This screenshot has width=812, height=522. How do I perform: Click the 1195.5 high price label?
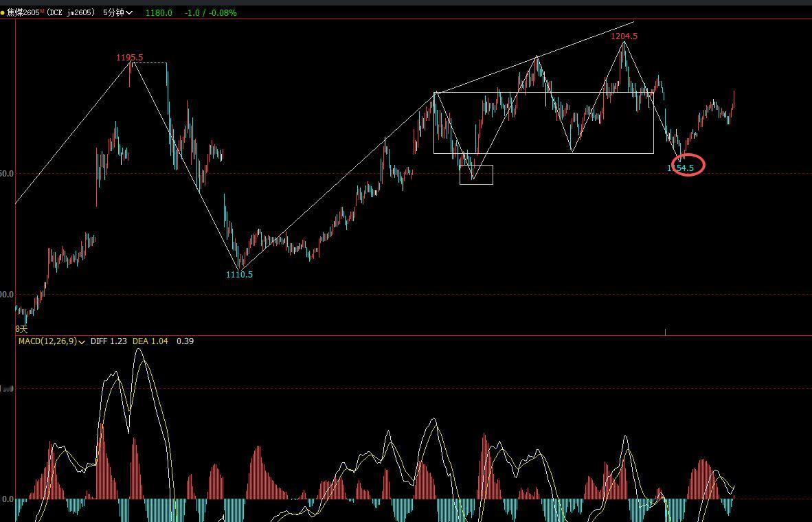tap(129, 58)
